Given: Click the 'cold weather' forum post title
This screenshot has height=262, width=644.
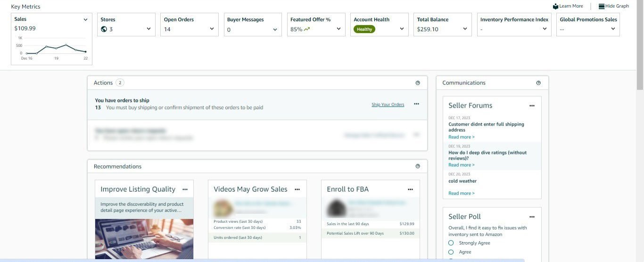Looking at the screenshot, I should pos(462,181).
